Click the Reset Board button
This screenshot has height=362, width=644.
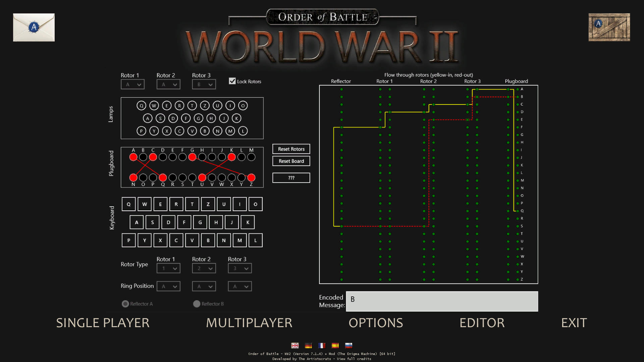tap(291, 161)
